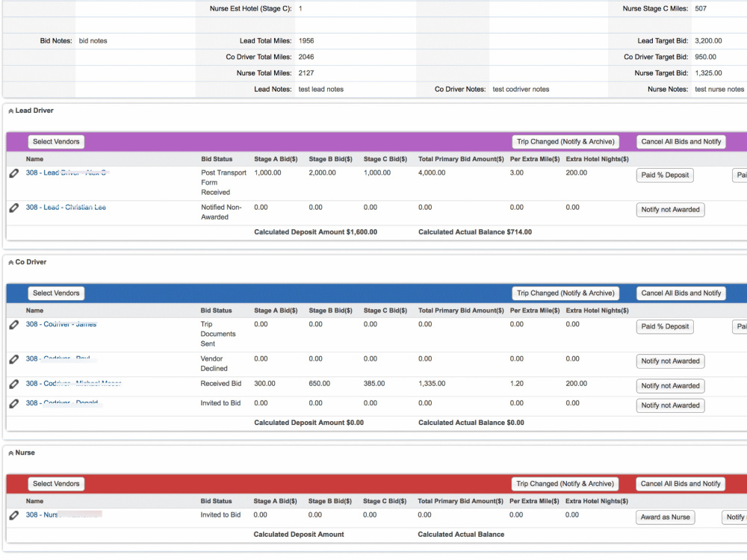Click Stage C bid 385.00 cell

click(374, 384)
